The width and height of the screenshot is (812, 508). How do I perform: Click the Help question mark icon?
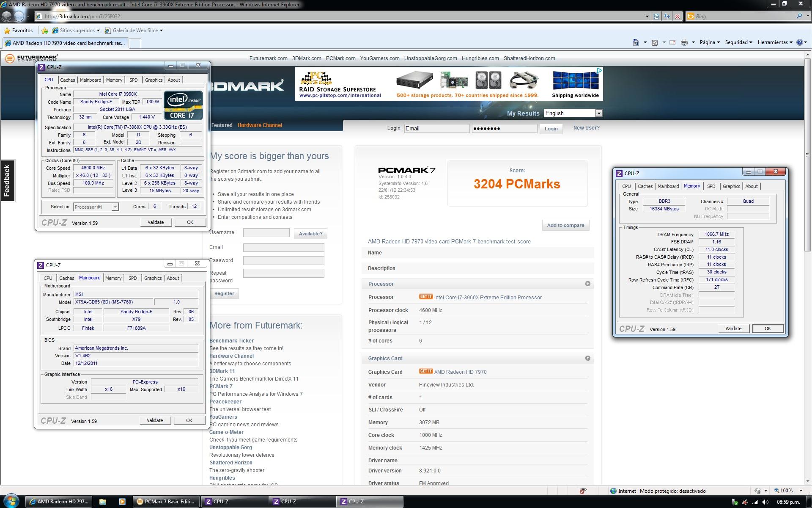click(x=799, y=42)
